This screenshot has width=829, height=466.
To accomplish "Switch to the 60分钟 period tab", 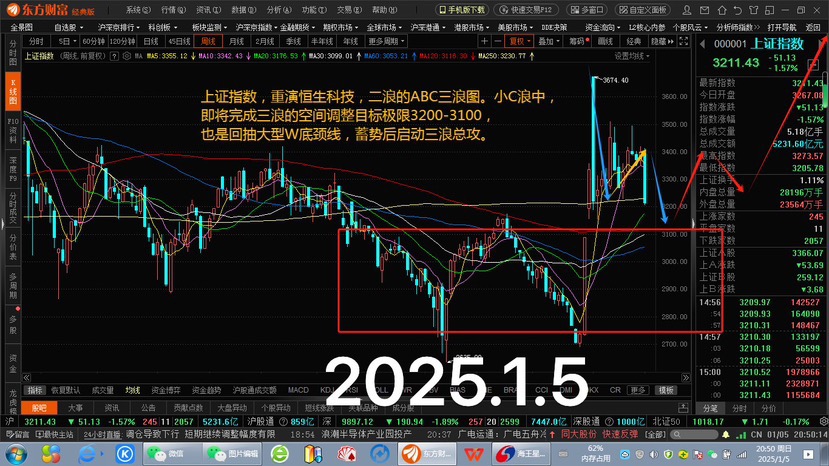I will pos(94,41).
